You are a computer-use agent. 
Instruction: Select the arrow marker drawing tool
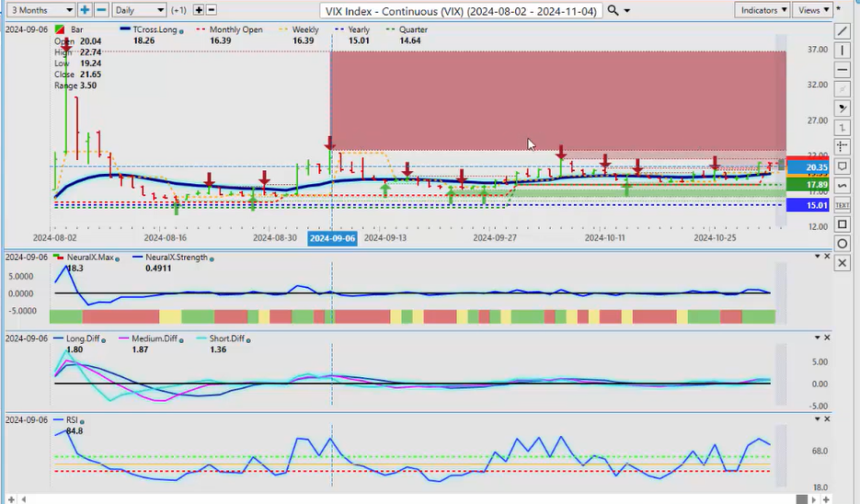(842, 108)
